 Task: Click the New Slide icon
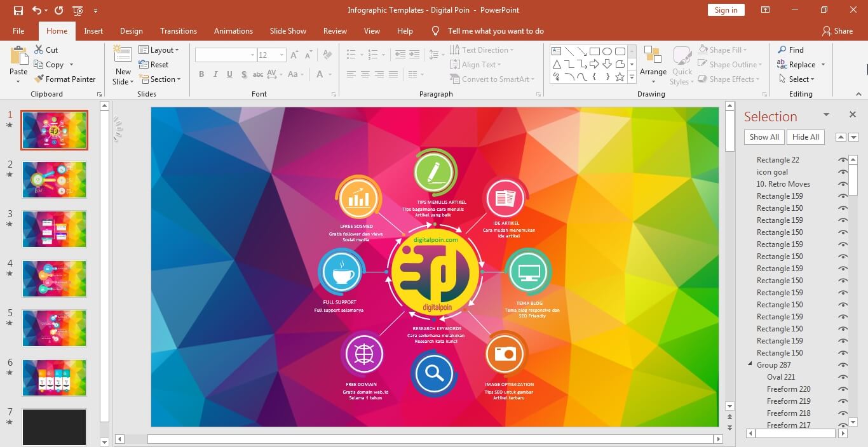tap(123, 55)
